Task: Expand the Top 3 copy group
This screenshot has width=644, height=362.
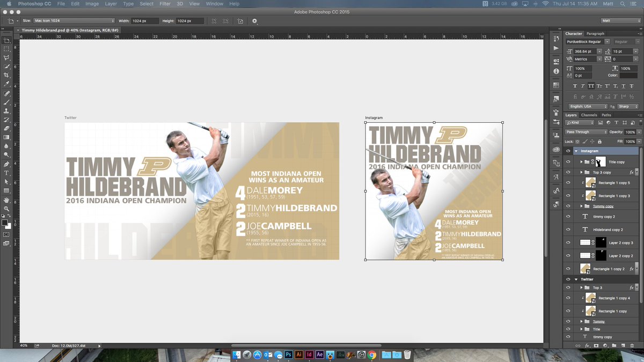Action: point(582,172)
